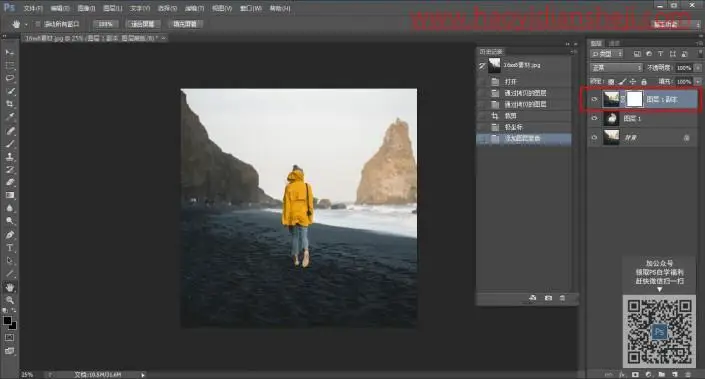Image resolution: width=705 pixels, height=379 pixels.
Task: Filter layers by smart object type
Action: (x=684, y=54)
